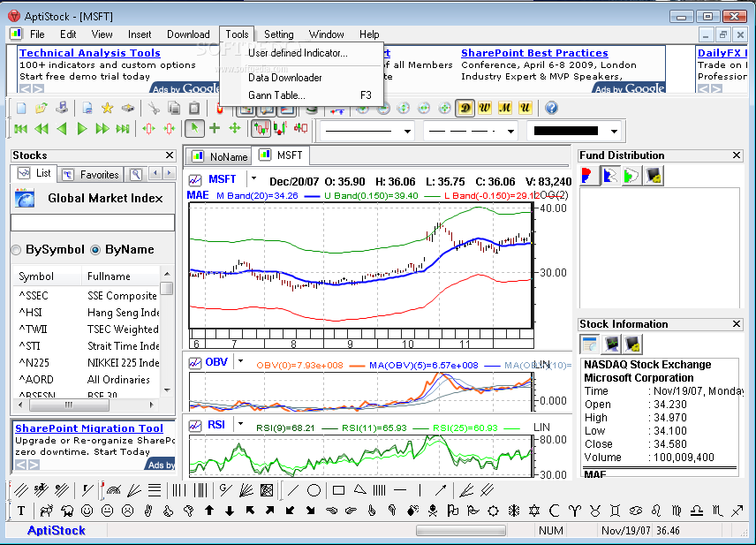Viewport: 756px width, 545px height.
Task: Click the RSI indicator chart icon
Action: click(195, 426)
